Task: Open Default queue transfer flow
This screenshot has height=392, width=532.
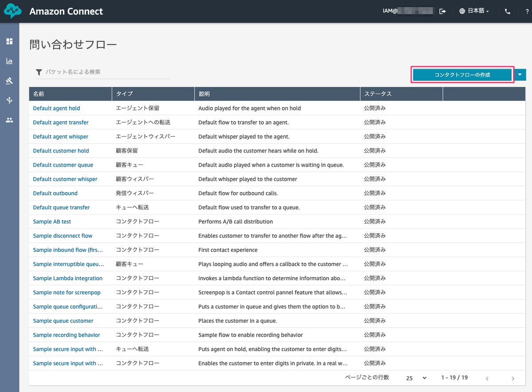Action: (61, 208)
